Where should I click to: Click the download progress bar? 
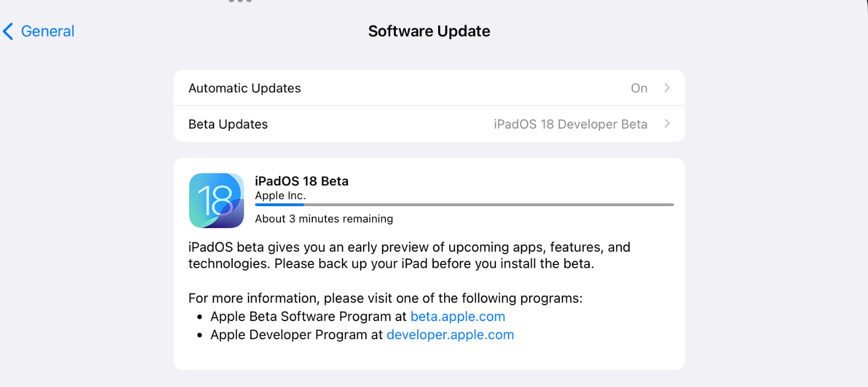(465, 205)
